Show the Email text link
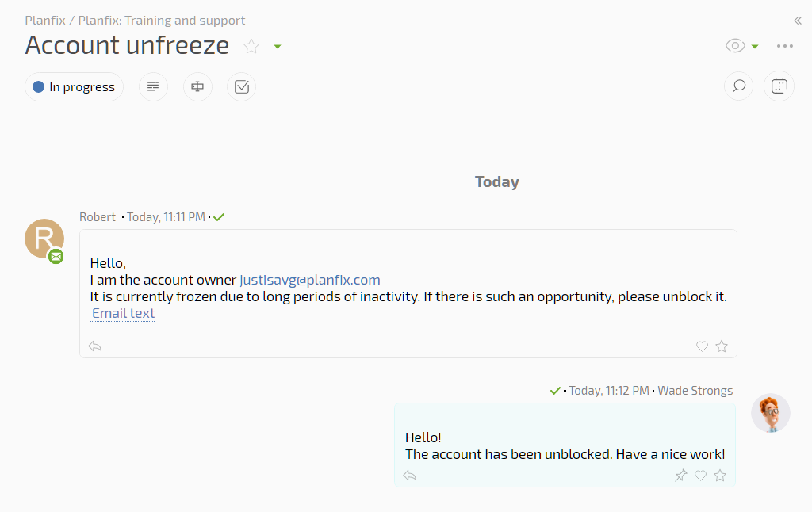 123,313
